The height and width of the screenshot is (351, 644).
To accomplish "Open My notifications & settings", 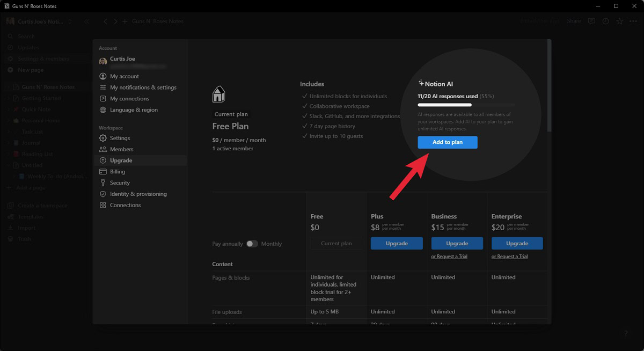I will (143, 87).
